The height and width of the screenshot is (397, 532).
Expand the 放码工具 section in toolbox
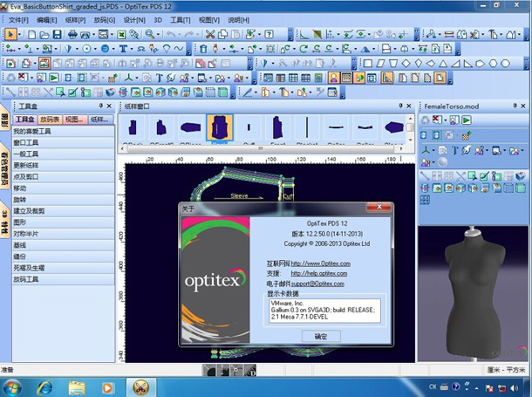[64, 279]
